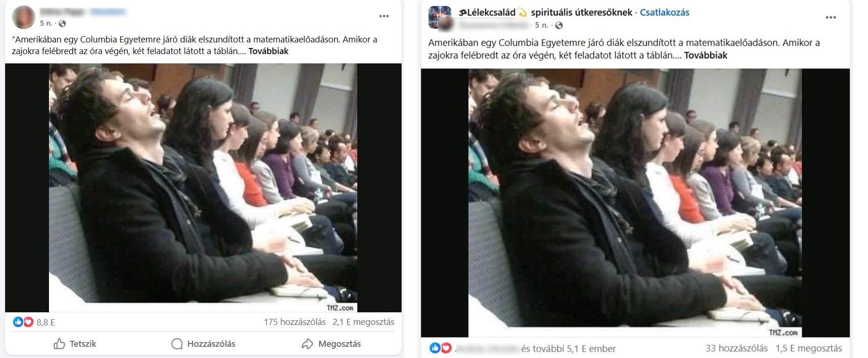Open the left post's sleeping student photo
The height and width of the screenshot is (358, 868).
(203, 188)
